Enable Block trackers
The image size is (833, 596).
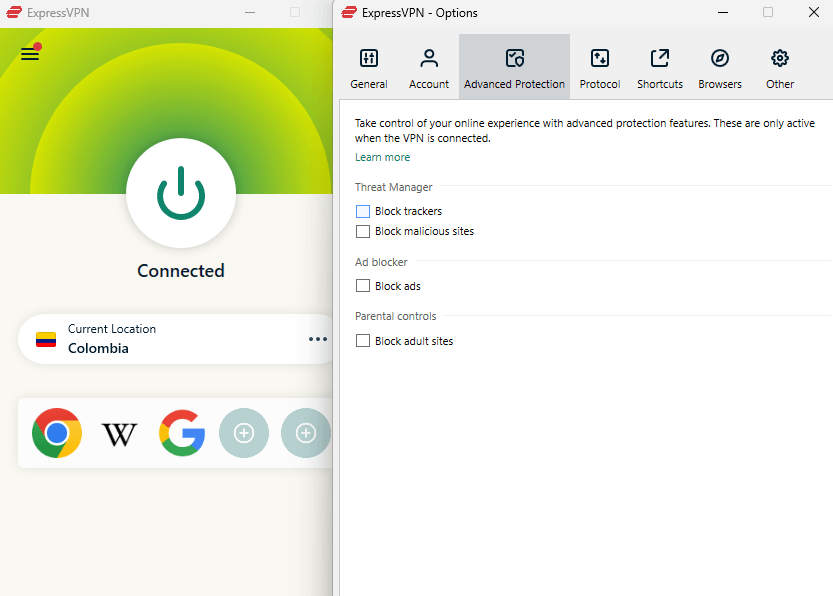pyautogui.click(x=363, y=211)
